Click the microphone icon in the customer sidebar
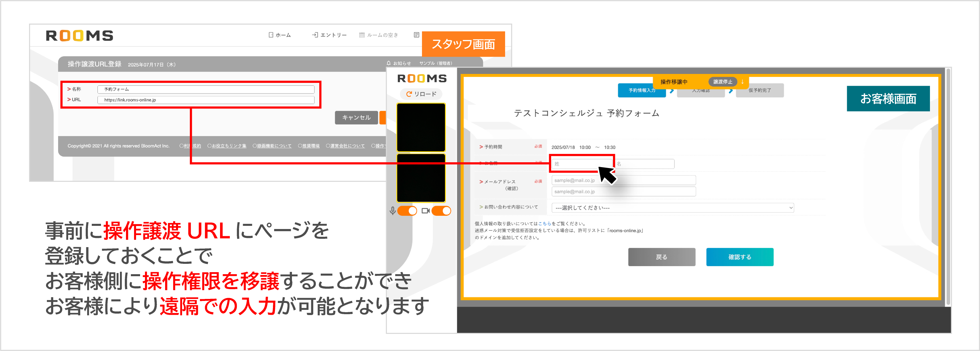Image resolution: width=980 pixels, height=351 pixels. click(x=393, y=211)
